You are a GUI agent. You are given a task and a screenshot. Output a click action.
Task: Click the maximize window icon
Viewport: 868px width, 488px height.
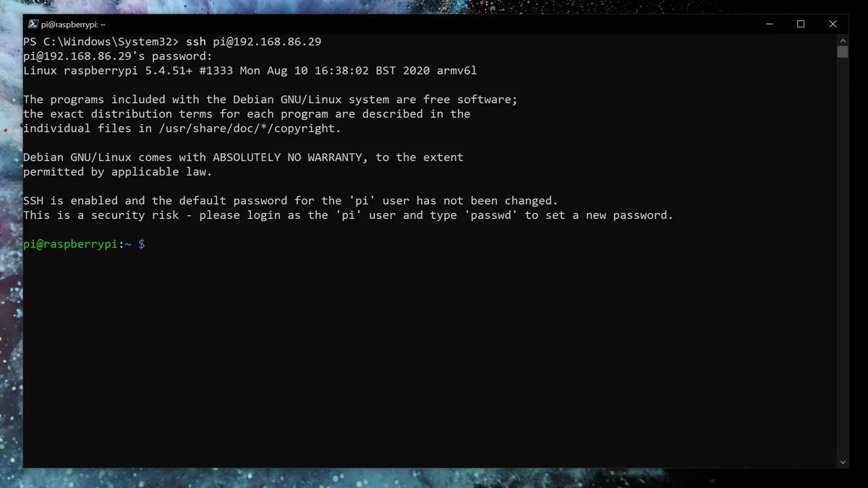coord(801,24)
